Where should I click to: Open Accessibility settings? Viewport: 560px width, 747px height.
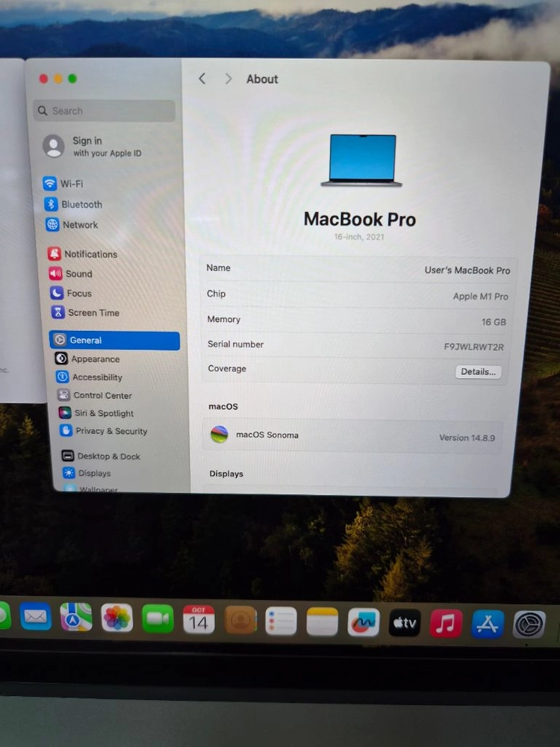coord(90,376)
